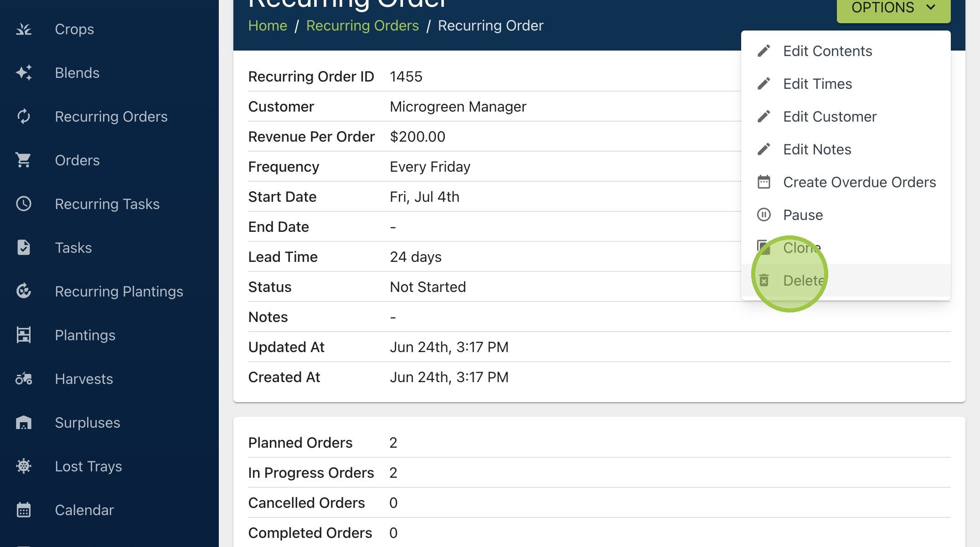The image size is (980, 547).
Task: Click the Delete trash icon
Action: click(764, 281)
